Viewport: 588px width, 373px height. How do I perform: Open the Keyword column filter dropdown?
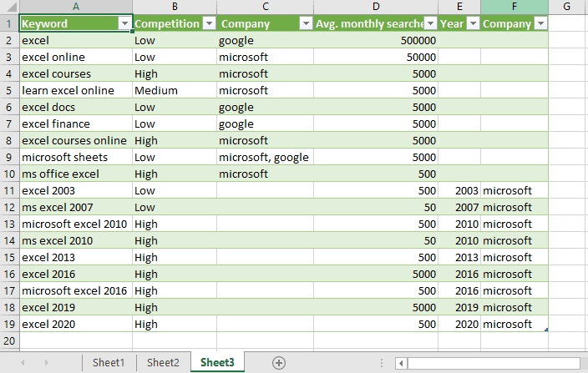pyautogui.click(x=124, y=23)
